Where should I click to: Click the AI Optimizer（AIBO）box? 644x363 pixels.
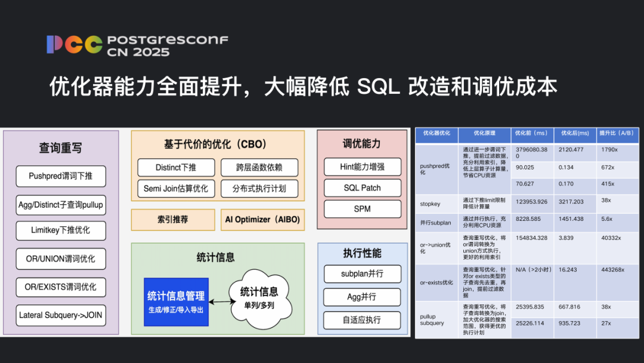pyautogui.click(x=262, y=220)
